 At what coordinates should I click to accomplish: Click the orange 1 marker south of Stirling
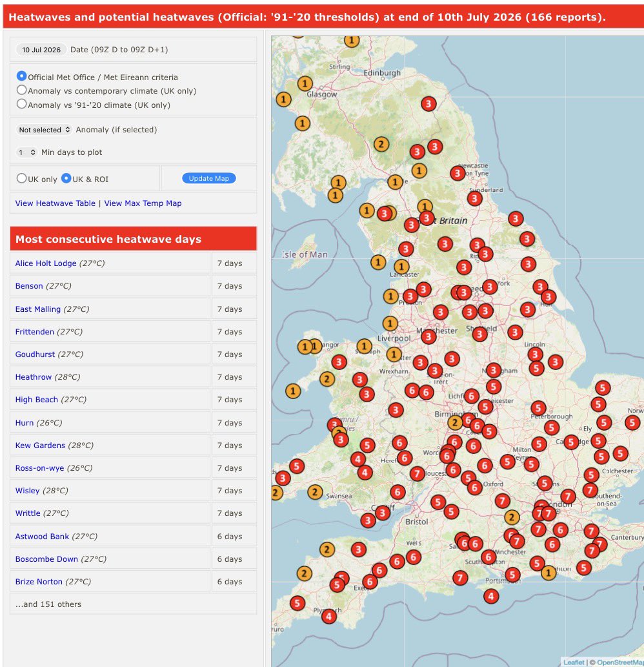click(x=305, y=83)
